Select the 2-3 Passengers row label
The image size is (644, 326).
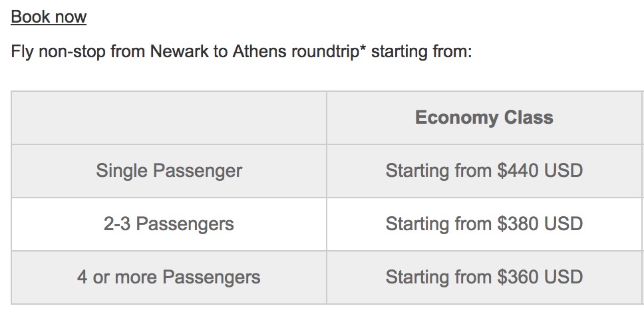[169, 224]
